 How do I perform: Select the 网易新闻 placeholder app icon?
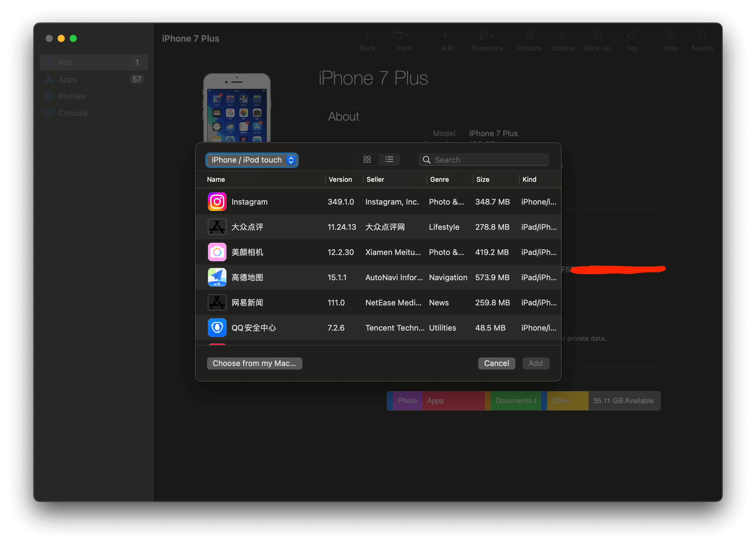[x=217, y=303]
